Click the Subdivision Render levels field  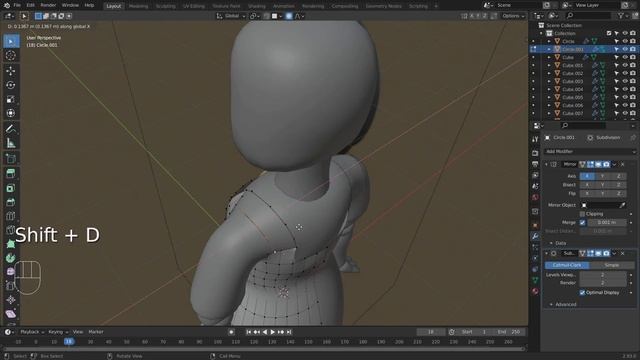(603, 282)
